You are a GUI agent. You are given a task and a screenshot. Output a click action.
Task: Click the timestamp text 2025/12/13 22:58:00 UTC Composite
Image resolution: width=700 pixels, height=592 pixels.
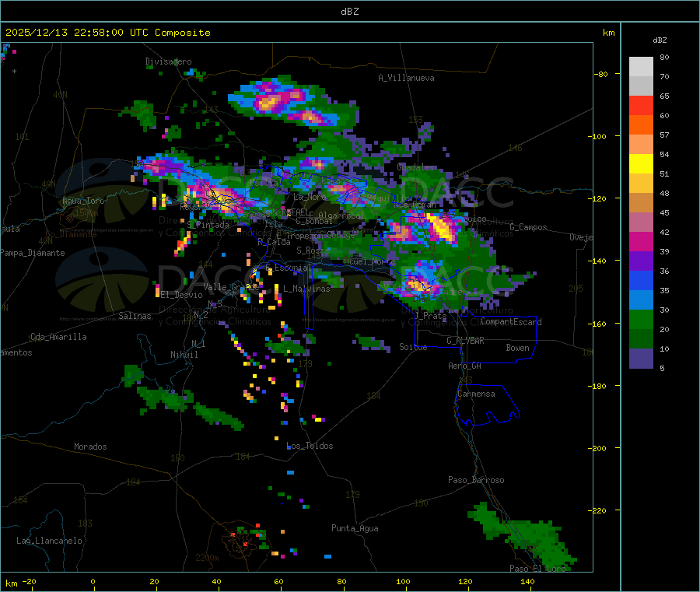click(x=107, y=33)
